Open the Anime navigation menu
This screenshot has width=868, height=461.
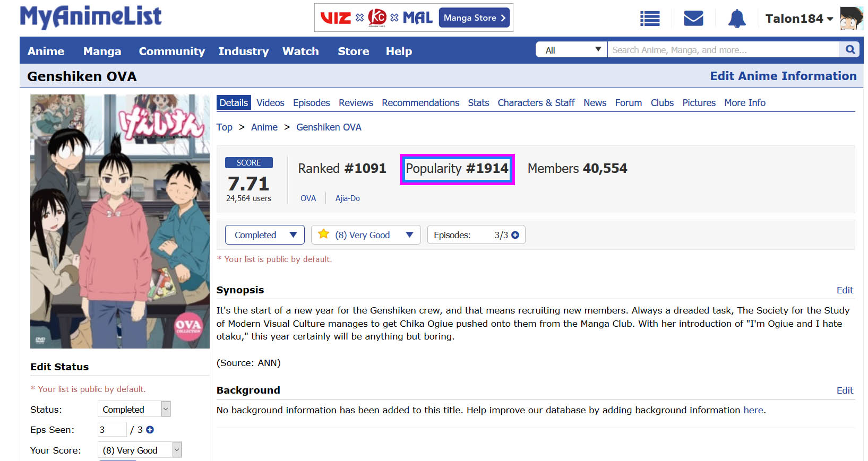[x=46, y=51]
